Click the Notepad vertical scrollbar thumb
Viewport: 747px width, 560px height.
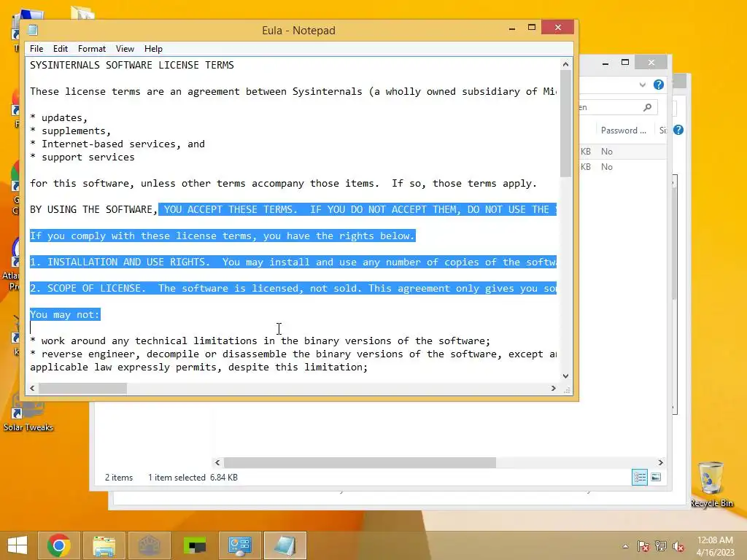pos(565,123)
